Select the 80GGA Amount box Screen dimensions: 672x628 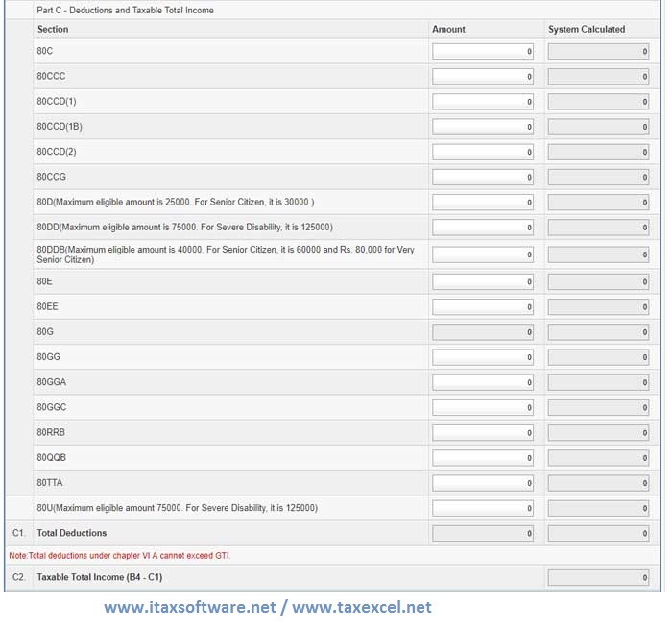pos(483,382)
